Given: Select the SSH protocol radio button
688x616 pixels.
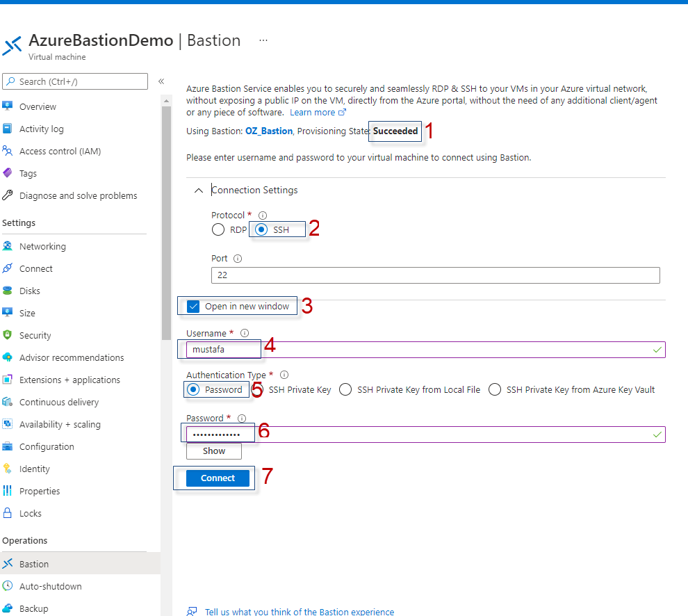Looking at the screenshot, I should (x=261, y=229).
